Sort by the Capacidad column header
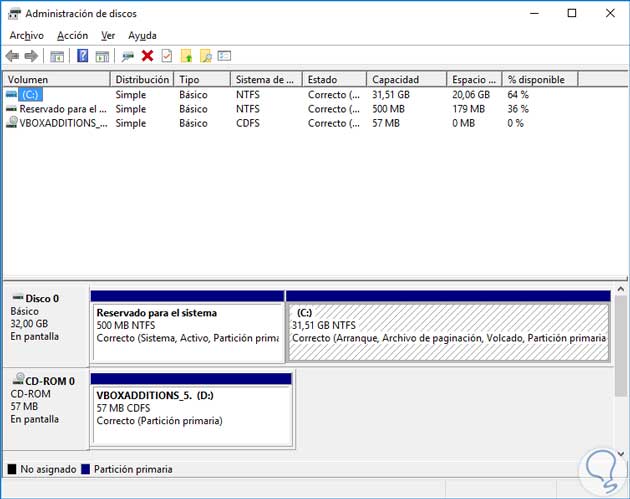The width and height of the screenshot is (630, 499). coord(407,80)
